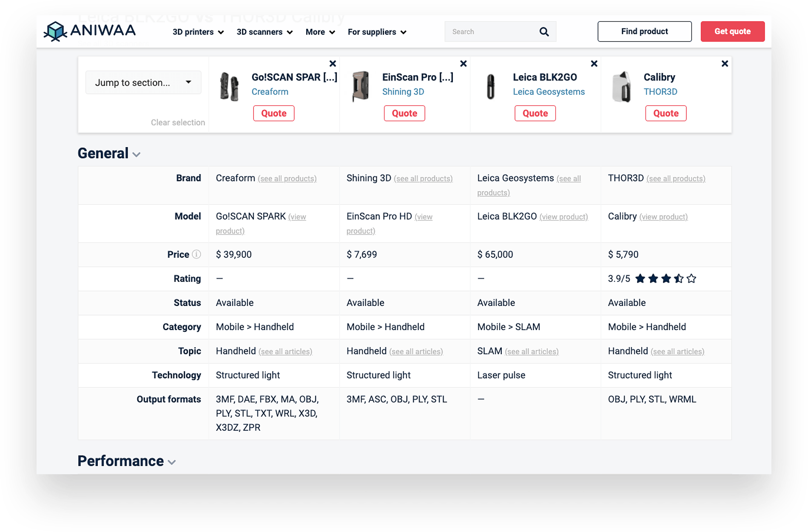The image size is (808, 532).
Task: Click the Rating row label
Action: point(187,279)
